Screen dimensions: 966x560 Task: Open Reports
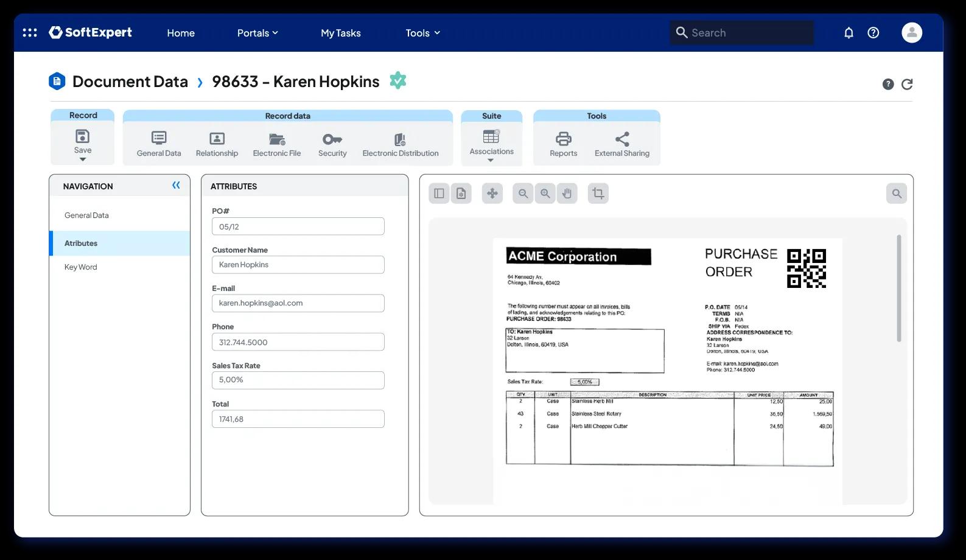pos(564,145)
